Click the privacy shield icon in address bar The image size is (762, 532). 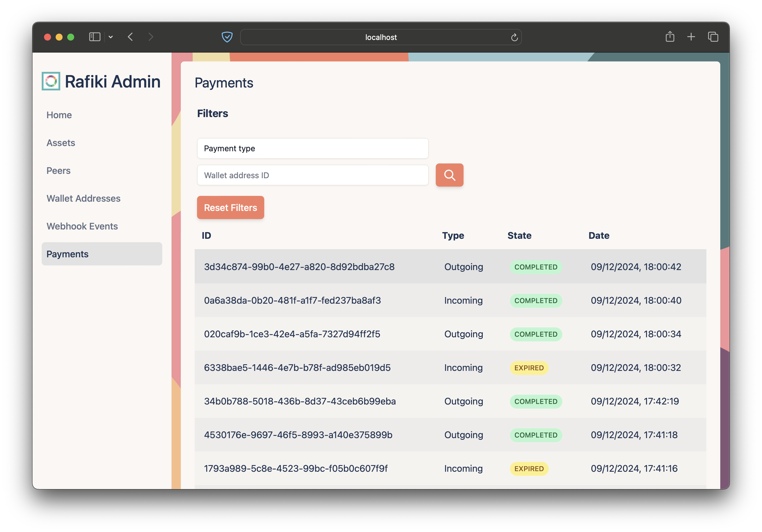coord(227,37)
